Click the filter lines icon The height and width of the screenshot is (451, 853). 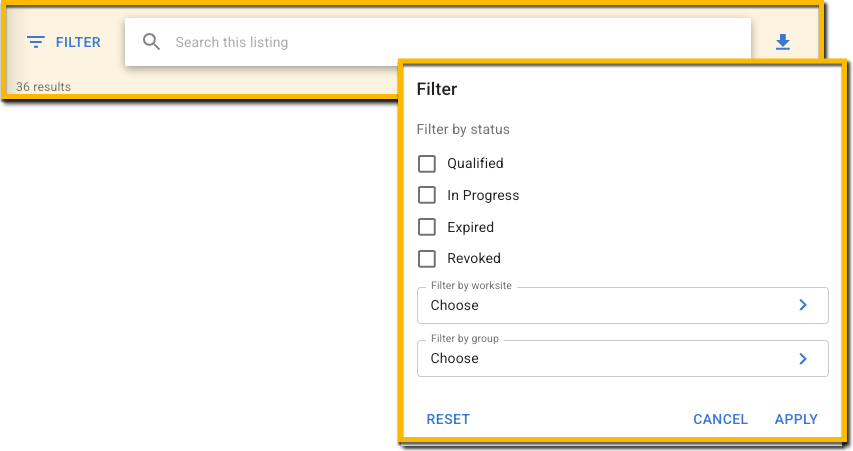(36, 42)
